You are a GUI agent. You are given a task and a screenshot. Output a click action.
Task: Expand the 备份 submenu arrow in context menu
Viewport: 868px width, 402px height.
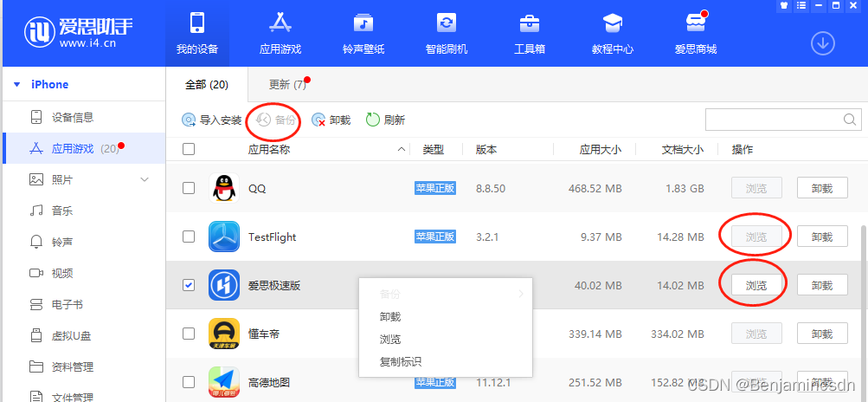coord(521,294)
